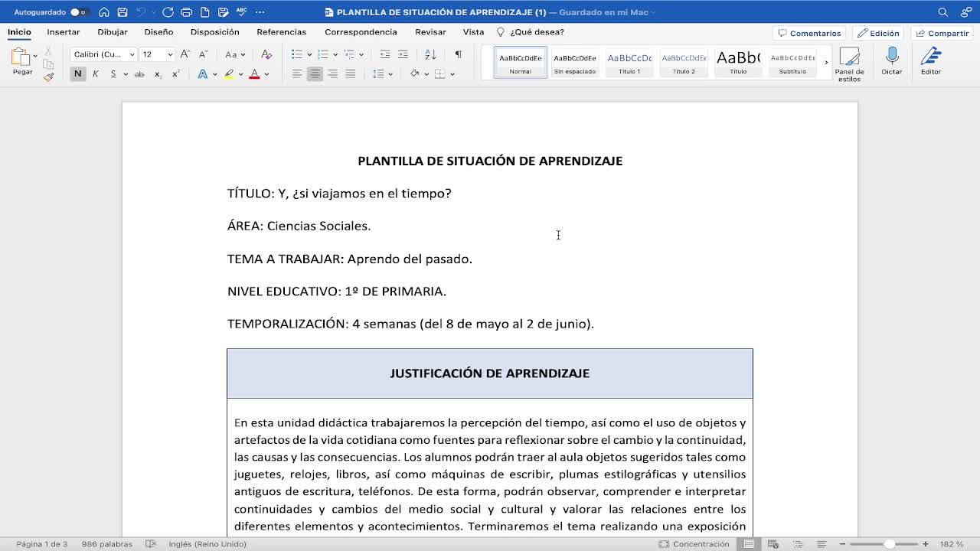This screenshot has height=551, width=980.
Task: Run the spelling check ABC icon
Action: coord(242,12)
